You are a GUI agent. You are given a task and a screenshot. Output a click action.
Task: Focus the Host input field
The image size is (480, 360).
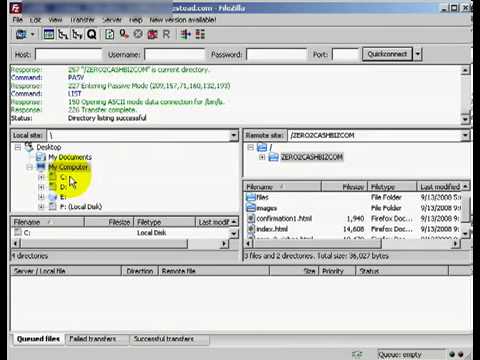(68, 54)
